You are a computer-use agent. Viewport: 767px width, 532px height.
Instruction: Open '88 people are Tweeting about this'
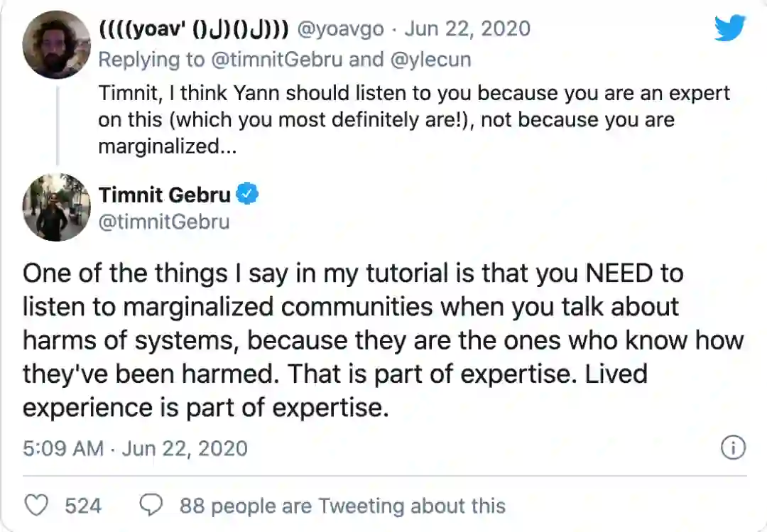pyautogui.click(x=342, y=506)
